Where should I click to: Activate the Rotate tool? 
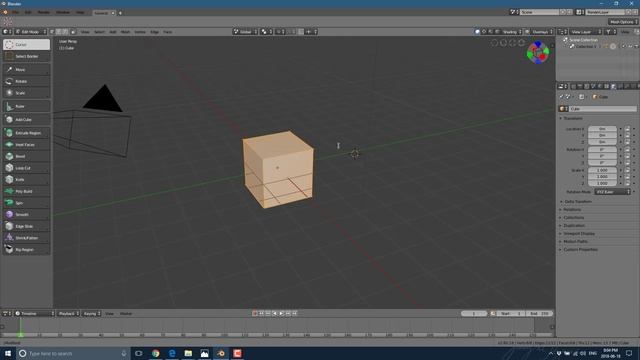pyautogui.click(x=27, y=81)
